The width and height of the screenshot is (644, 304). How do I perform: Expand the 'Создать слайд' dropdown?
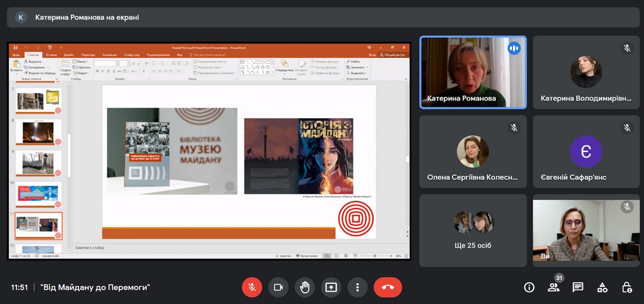(x=65, y=72)
